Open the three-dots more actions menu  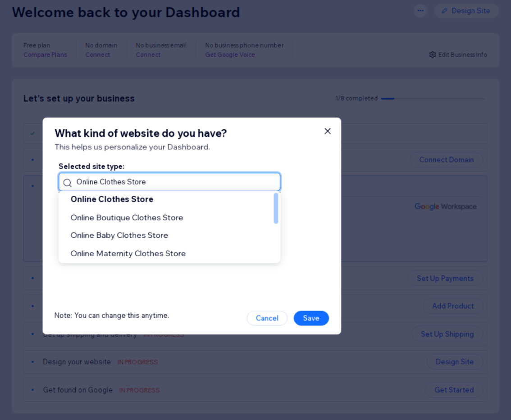(x=420, y=11)
